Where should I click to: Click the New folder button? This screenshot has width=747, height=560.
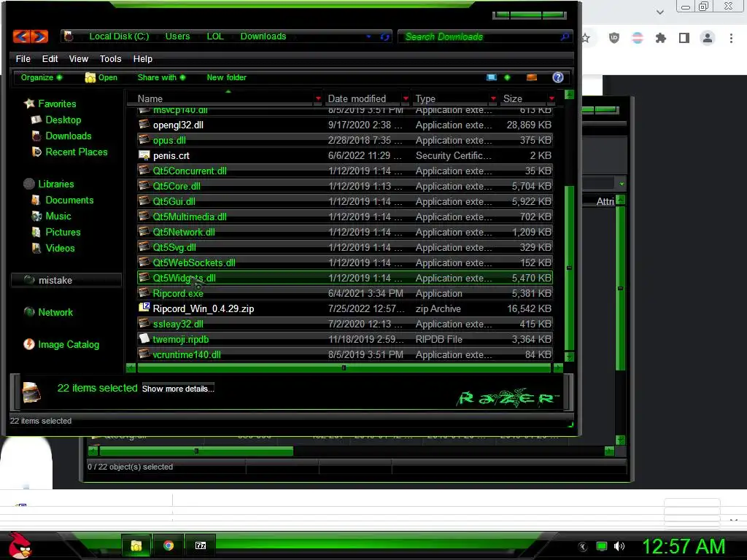click(x=227, y=77)
